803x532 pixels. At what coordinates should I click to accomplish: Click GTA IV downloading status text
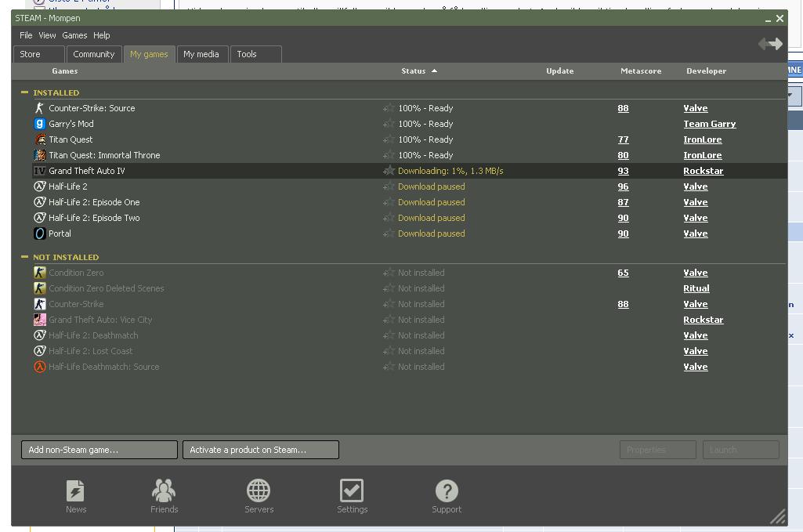[450, 171]
